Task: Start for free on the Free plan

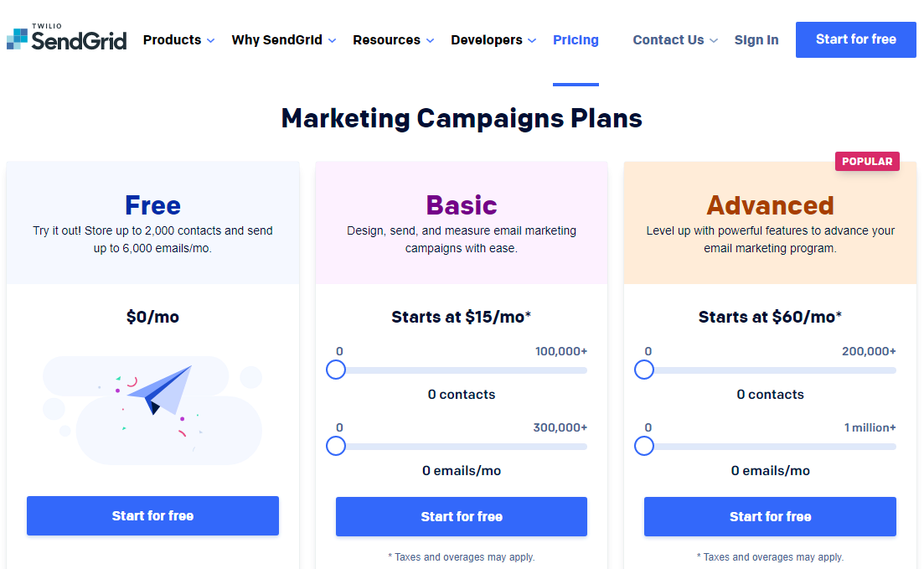Action: pyautogui.click(x=152, y=516)
